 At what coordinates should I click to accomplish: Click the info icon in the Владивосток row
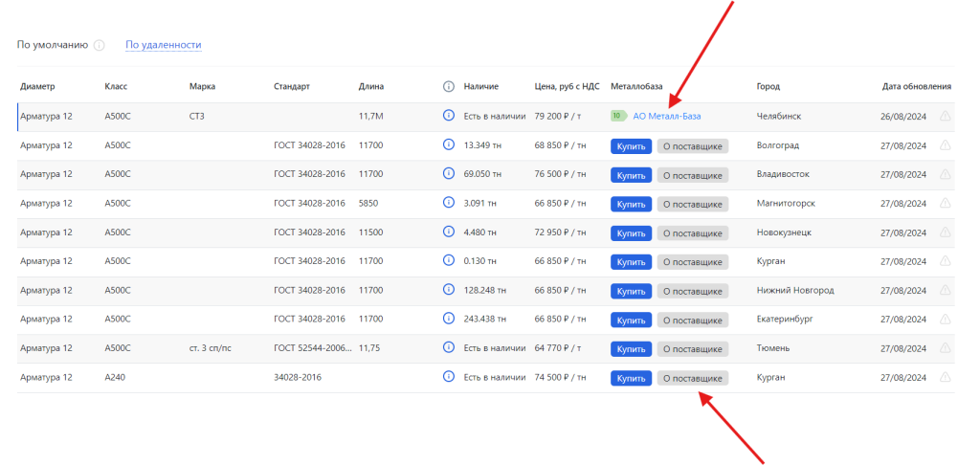click(448, 174)
